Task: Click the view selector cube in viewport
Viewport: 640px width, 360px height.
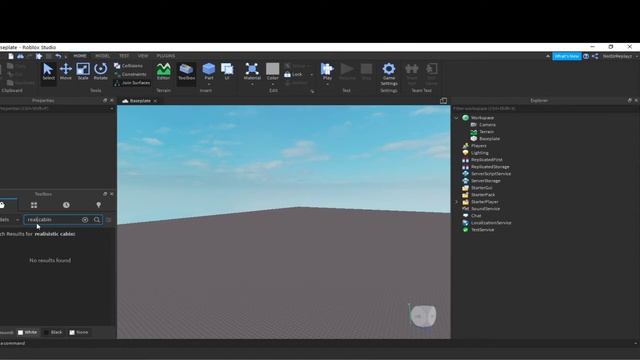Action: 423,316
